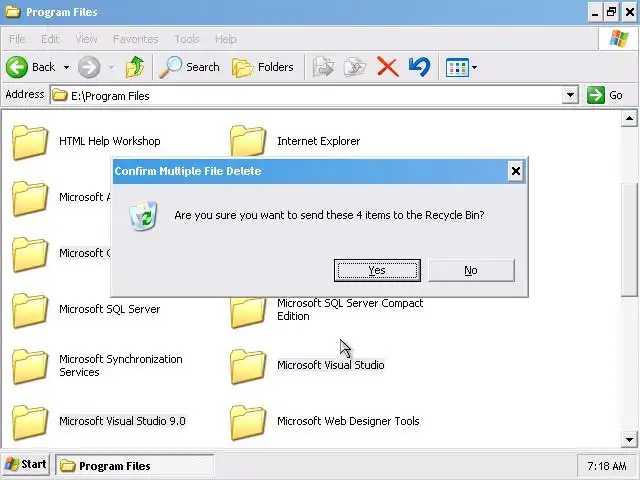This screenshot has height=480, width=640.
Task: Open the Favorites menu
Action: (136, 39)
